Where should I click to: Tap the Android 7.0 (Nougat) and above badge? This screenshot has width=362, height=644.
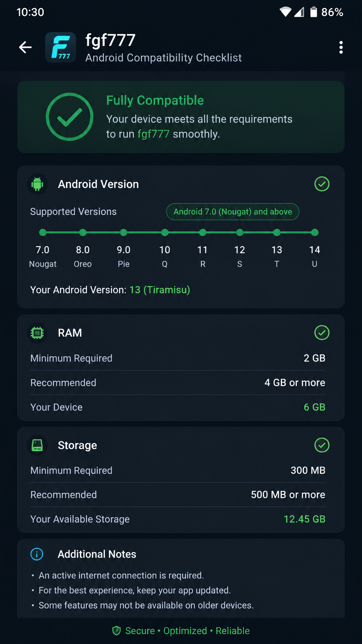(x=233, y=212)
